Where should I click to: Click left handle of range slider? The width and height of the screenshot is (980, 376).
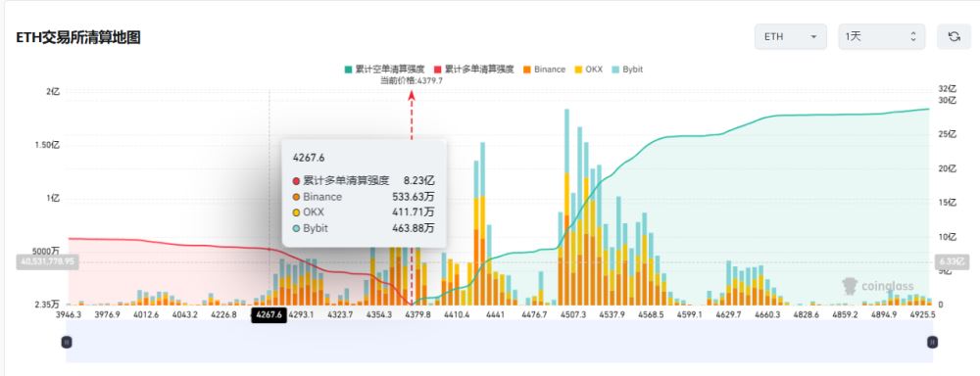67,342
